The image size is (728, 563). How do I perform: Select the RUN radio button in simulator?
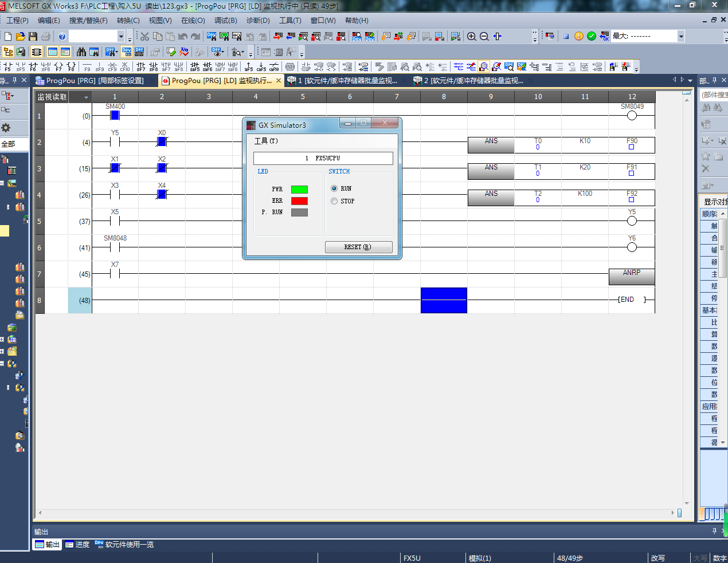[x=334, y=188]
